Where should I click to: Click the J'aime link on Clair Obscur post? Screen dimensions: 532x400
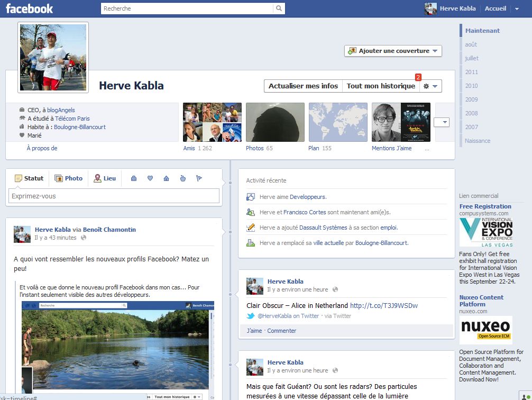pyautogui.click(x=254, y=331)
